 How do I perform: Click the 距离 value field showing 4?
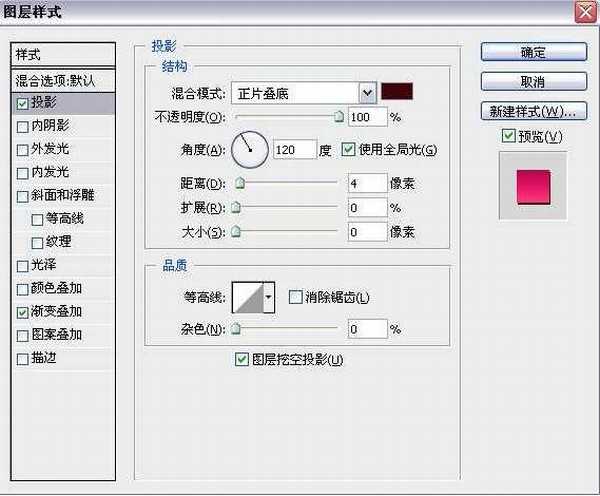[367, 183]
